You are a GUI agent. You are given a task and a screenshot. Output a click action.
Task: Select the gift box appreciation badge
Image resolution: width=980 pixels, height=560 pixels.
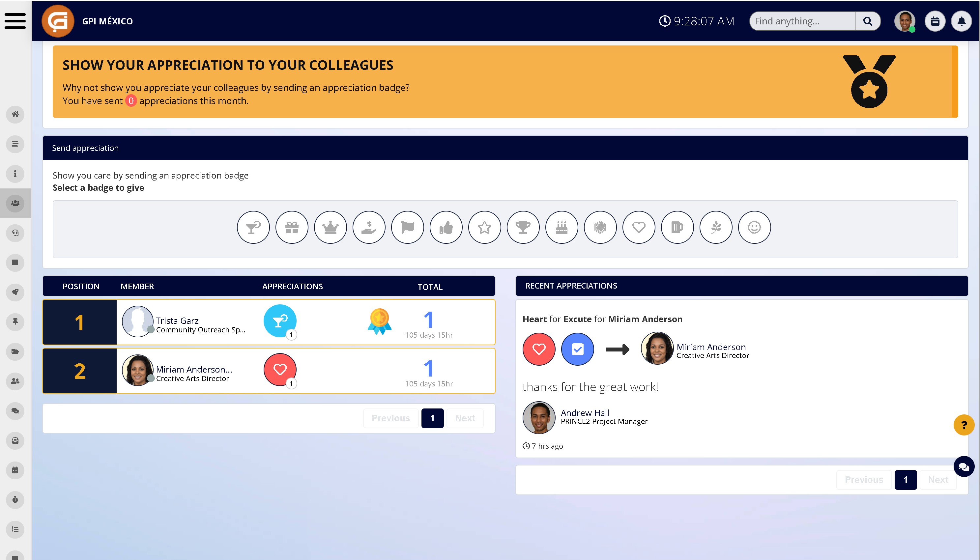pos(292,227)
